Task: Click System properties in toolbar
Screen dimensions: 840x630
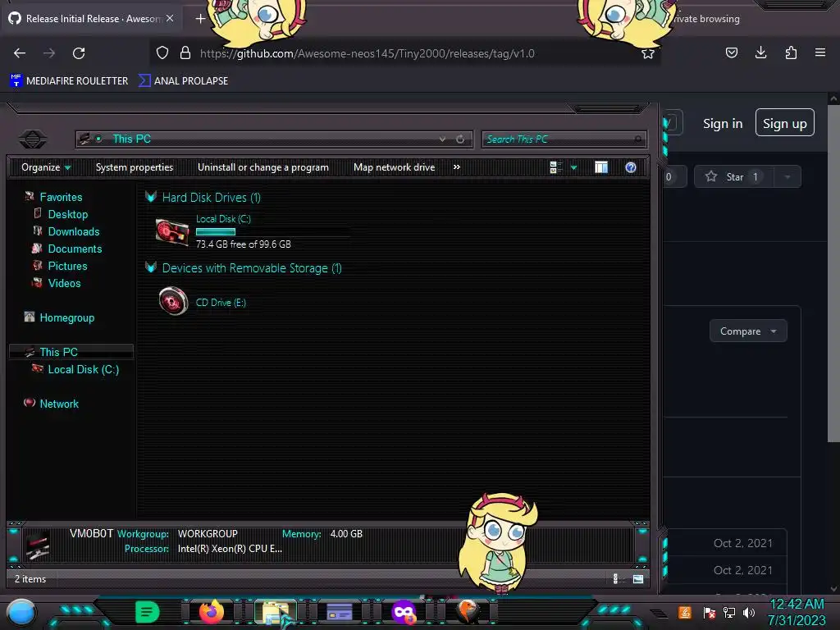Action: click(135, 167)
